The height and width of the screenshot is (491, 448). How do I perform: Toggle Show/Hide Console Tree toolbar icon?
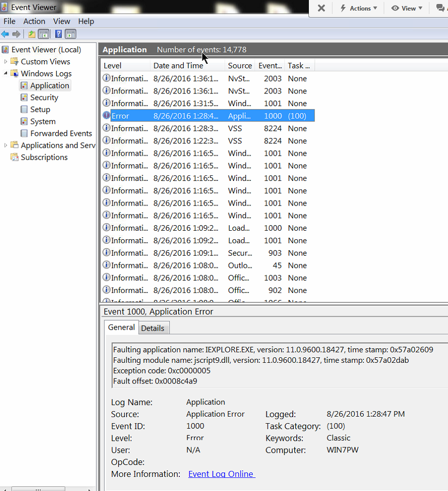pyautogui.click(x=44, y=34)
